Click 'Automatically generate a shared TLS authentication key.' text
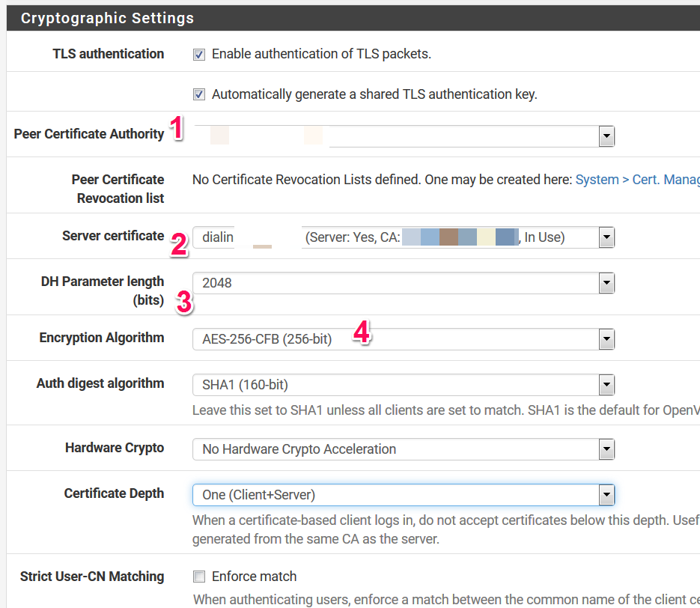This screenshot has width=700, height=608. tap(374, 94)
